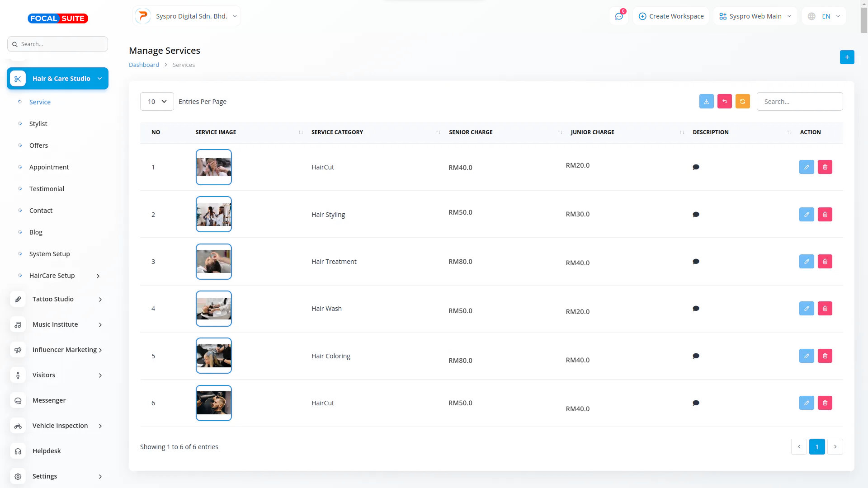868x488 pixels.
Task: Open the Syspro Web Main workspace dropdown
Action: (755, 16)
